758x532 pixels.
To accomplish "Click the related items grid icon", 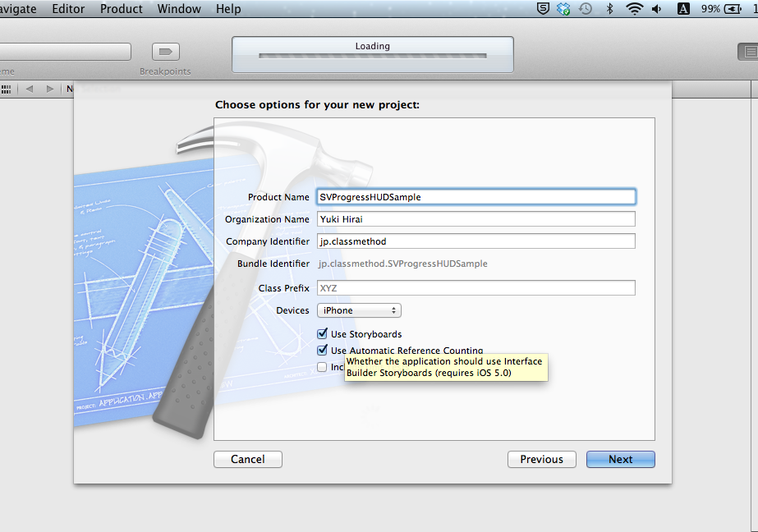I will click(7, 89).
